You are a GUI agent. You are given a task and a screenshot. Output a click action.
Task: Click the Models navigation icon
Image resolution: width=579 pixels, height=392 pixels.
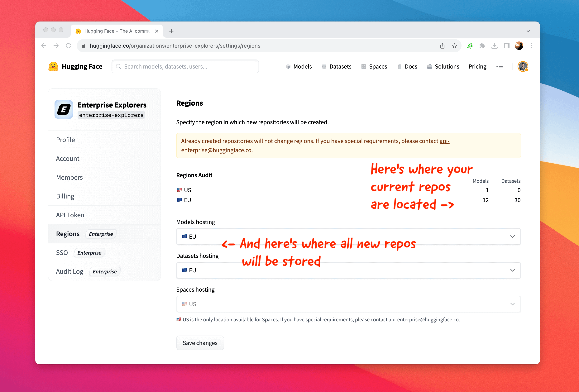point(288,66)
